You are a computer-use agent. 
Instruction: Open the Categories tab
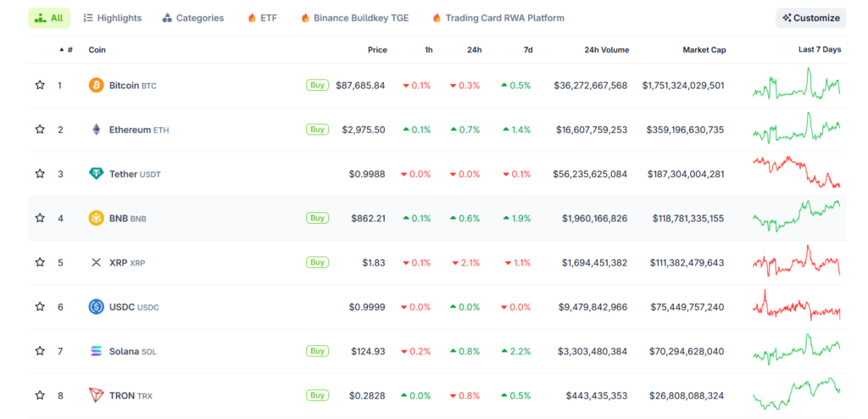(193, 18)
